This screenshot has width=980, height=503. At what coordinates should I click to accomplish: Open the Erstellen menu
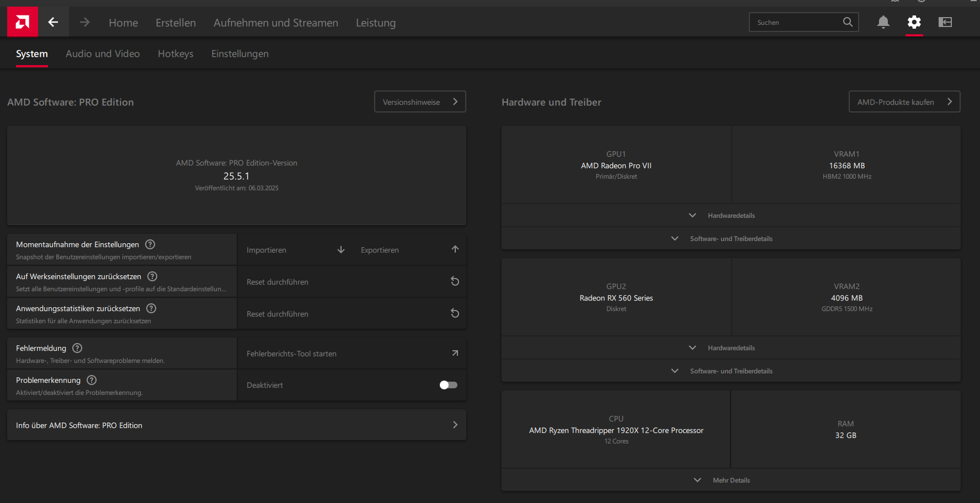(175, 23)
